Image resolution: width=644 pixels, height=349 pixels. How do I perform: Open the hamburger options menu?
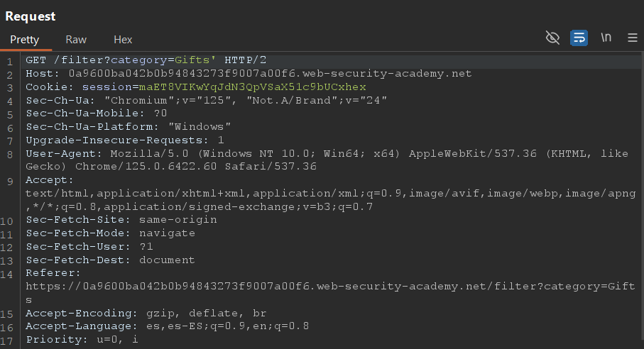pyautogui.click(x=633, y=38)
